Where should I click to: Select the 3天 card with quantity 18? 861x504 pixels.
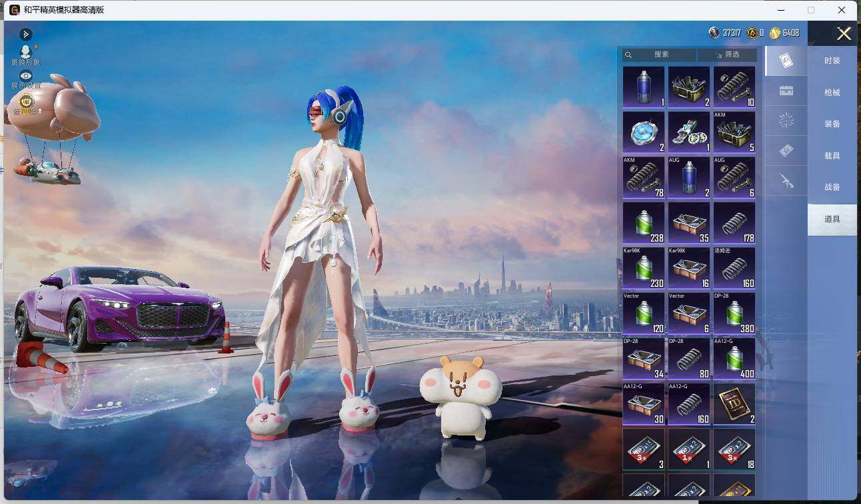pos(734,449)
